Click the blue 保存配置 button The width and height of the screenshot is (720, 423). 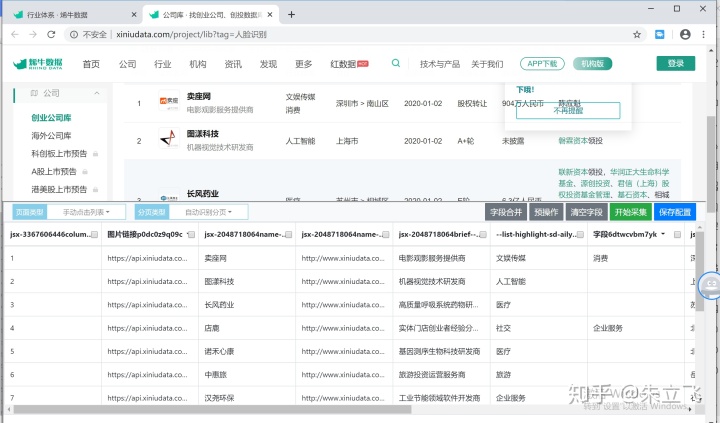(x=675, y=212)
